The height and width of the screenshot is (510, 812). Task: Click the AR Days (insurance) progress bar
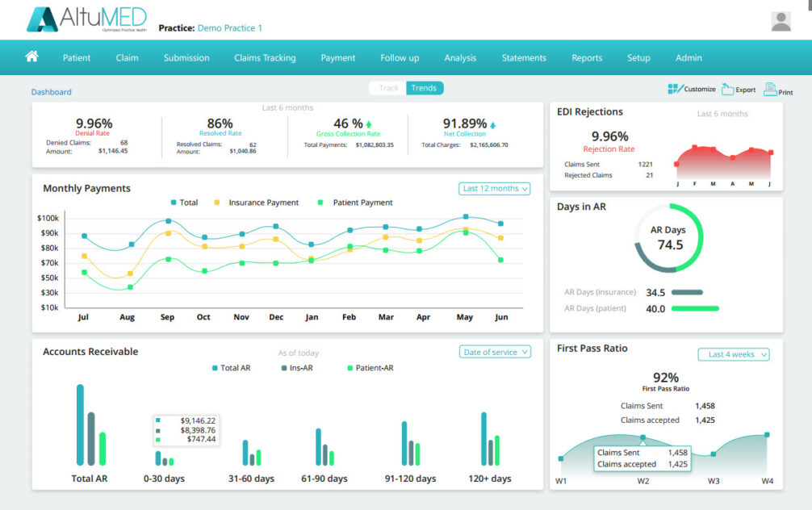[x=687, y=292]
